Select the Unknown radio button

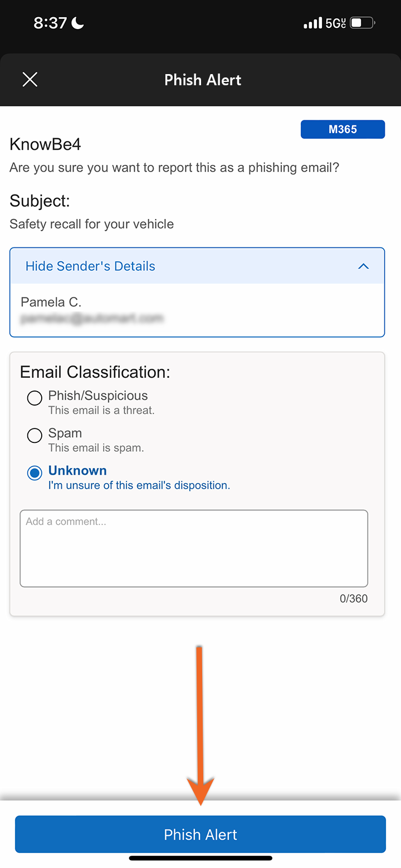pos(35,473)
